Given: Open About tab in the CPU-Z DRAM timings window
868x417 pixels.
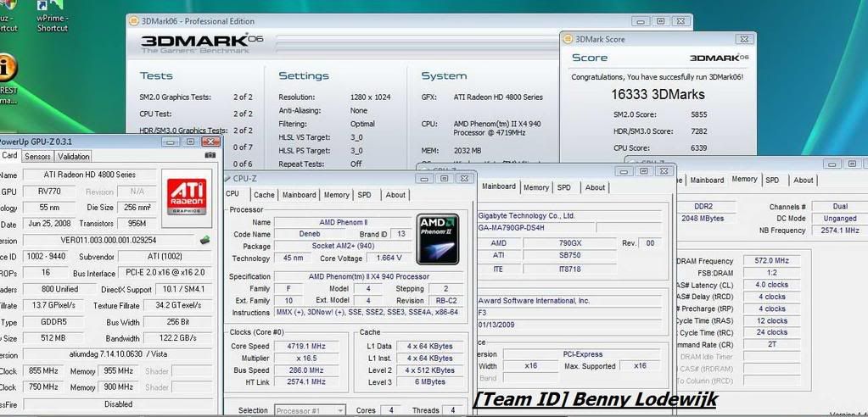Looking at the screenshot, I should [804, 181].
